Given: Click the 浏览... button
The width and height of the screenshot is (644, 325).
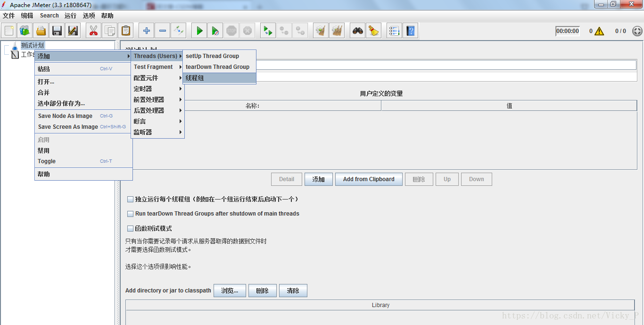Looking at the screenshot, I should pyautogui.click(x=230, y=291).
